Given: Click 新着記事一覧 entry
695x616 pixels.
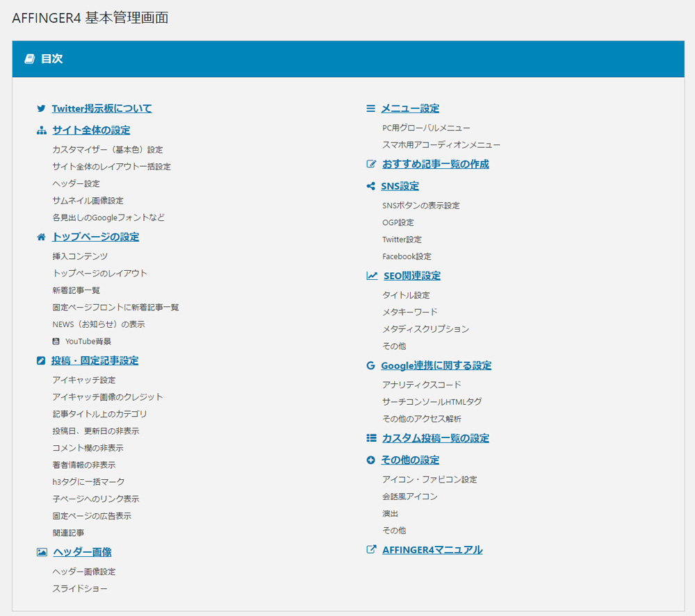Looking at the screenshot, I should pos(76,290).
